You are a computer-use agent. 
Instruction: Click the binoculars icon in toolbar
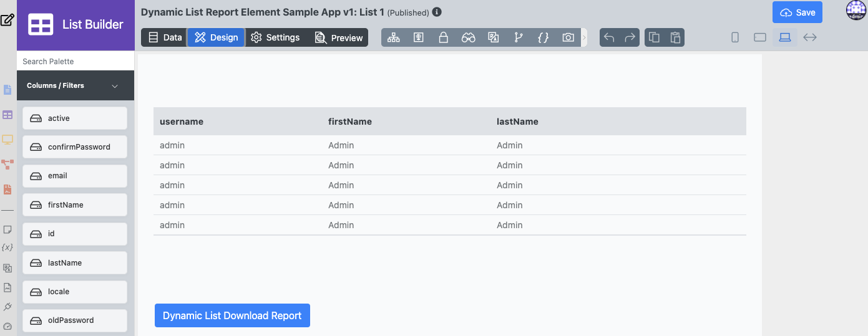point(468,37)
